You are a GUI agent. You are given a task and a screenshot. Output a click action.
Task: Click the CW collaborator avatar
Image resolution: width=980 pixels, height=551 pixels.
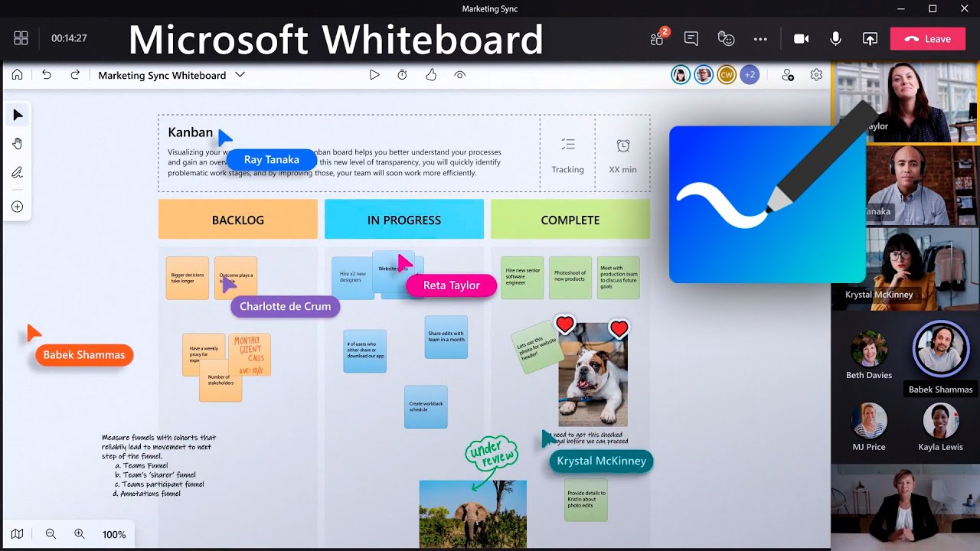727,75
